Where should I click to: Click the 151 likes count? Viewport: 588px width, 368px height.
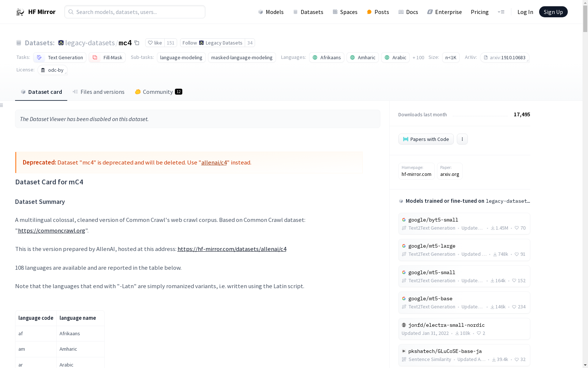pyautogui.click(x=171, y=43)
